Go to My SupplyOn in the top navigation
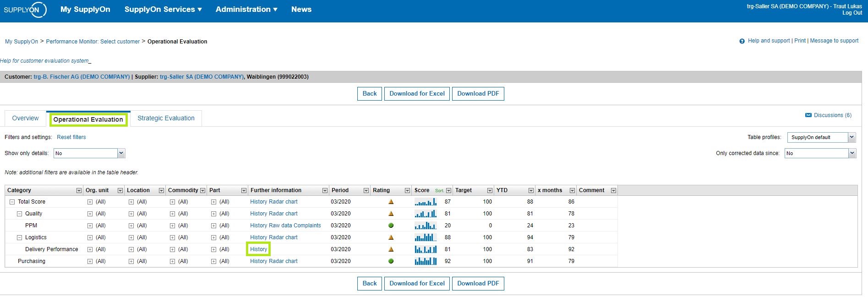The image size is (868, 301). pyautogui.click(x=85, y=9)
